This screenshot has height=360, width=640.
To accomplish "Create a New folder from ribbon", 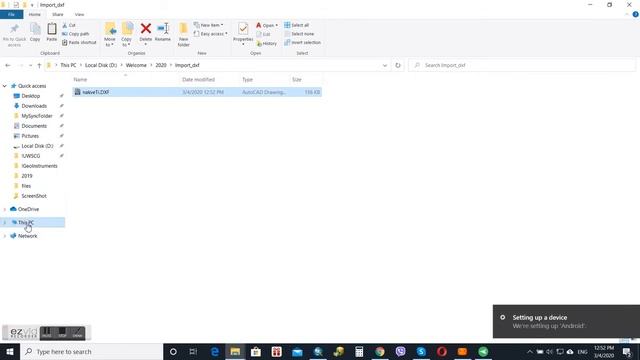I will pos(184,35).
